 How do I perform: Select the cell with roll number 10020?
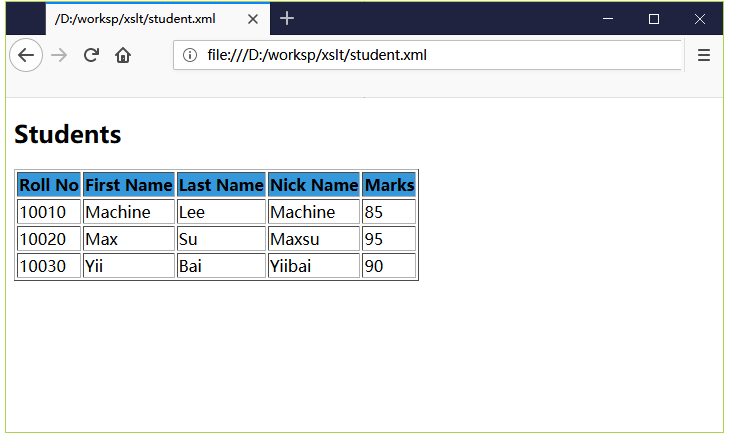pos(49,238)
